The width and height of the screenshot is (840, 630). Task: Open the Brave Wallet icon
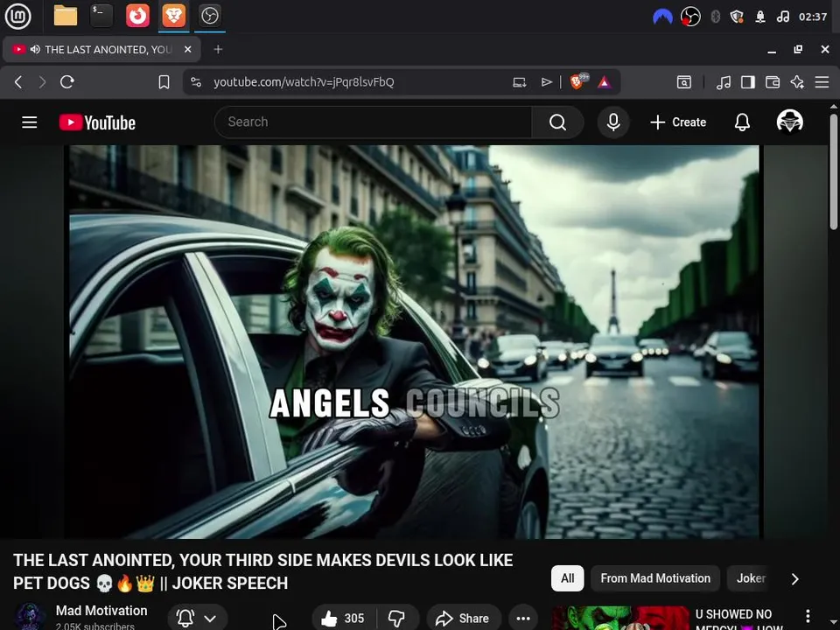(x=773, y=82)
